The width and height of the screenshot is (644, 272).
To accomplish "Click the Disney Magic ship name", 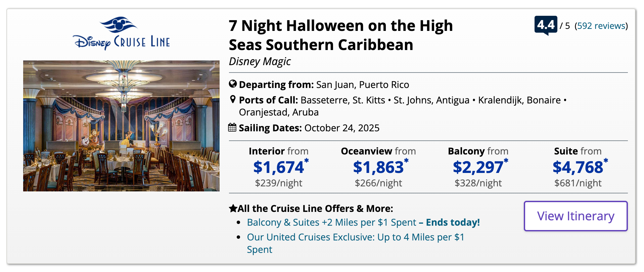I will pyautogui.click(x=260, y=61).
